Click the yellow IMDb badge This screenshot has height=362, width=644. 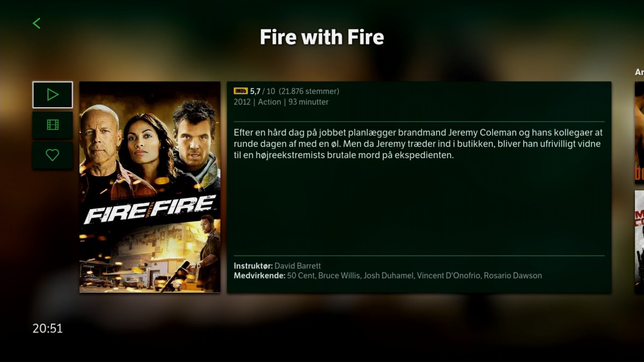(x=240, y=91)
